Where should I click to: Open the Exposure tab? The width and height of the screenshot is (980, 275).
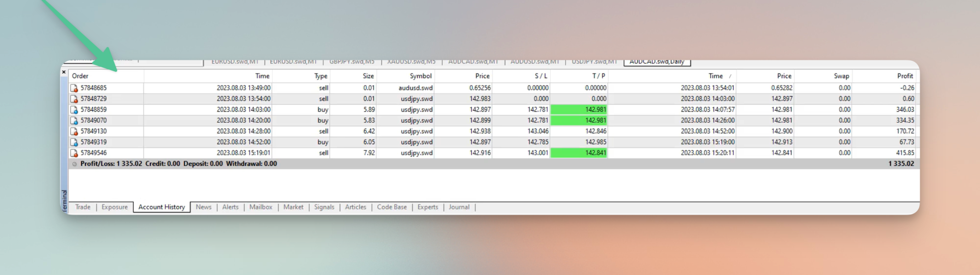point(115,207)
